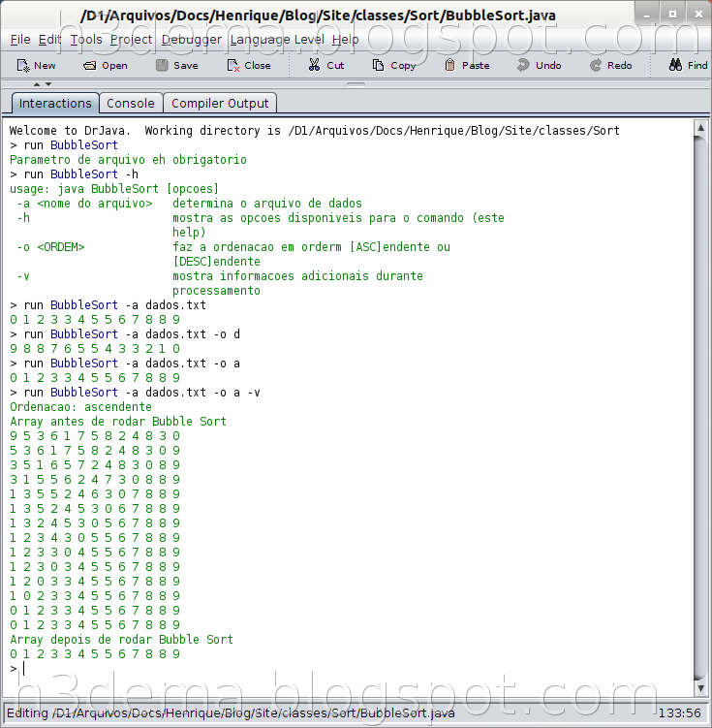Open a file with the Open icon
The height and width of the screenshot is (728, 712).
click(x=89, y=66)
